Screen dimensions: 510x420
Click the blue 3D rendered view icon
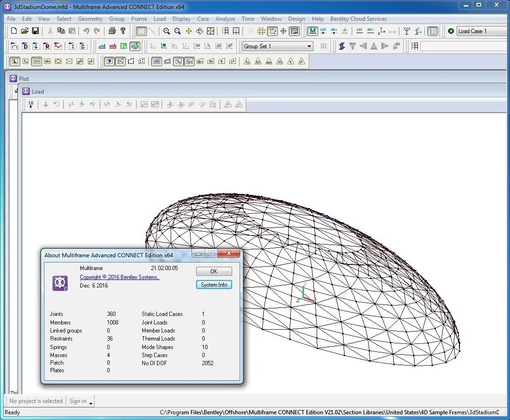(135, 46)
